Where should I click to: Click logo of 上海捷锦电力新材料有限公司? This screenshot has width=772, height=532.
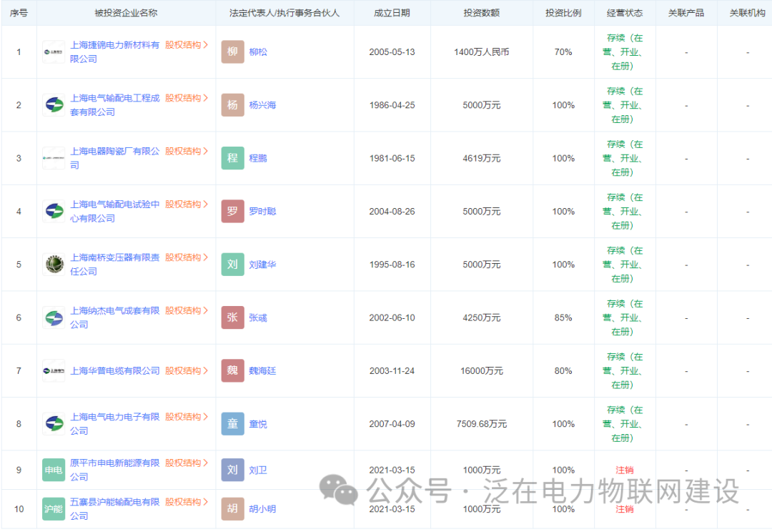[54, 51]
